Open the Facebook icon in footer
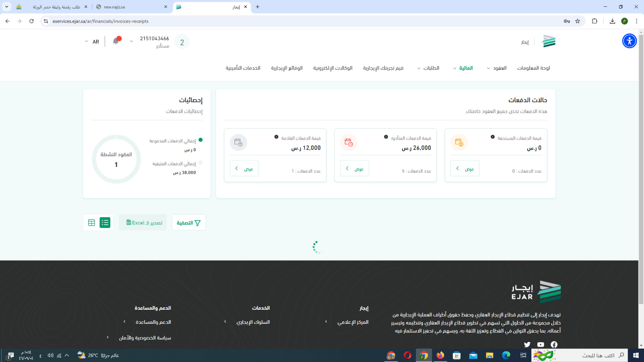644x362 pixels. (x=554, y=344)
